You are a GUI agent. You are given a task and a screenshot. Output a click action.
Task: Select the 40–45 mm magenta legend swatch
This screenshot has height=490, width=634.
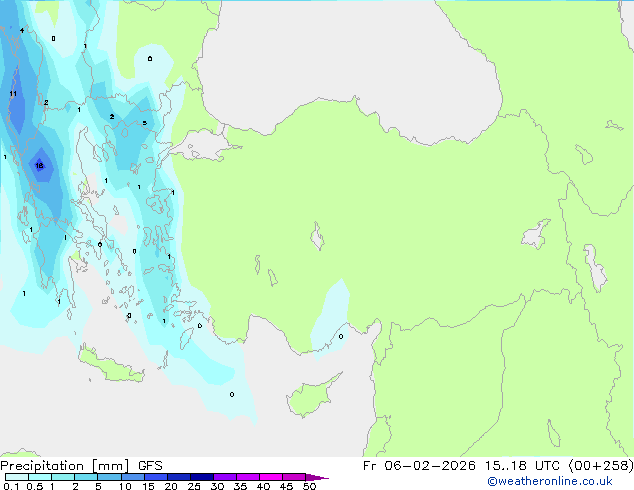[x=271, y=477]
